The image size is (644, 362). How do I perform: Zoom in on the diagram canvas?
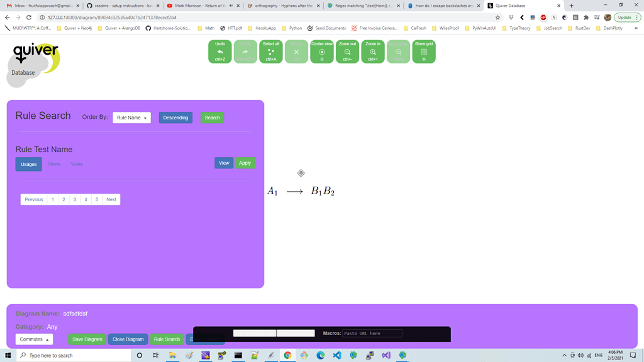pyautogui.click(x=373, y=52)
